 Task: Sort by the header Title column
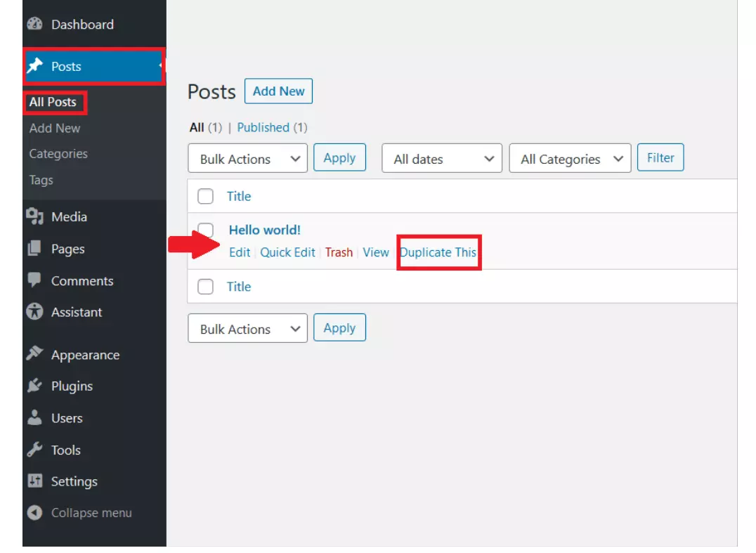[239, 196]
